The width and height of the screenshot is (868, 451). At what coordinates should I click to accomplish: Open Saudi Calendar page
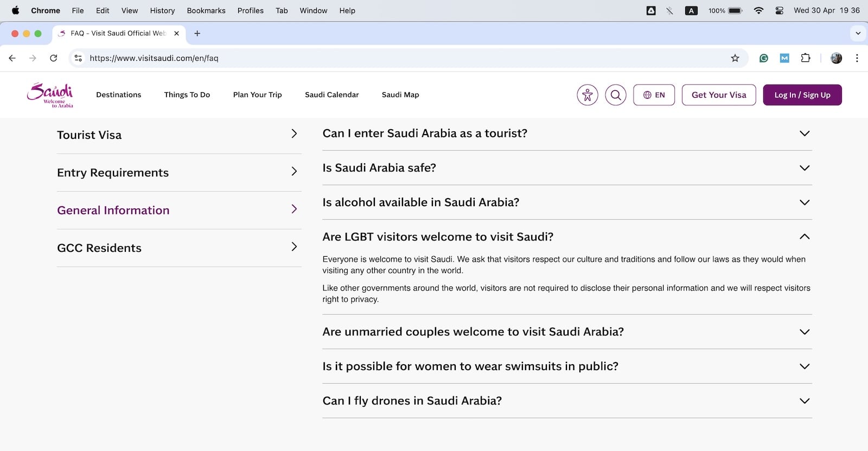332,95
